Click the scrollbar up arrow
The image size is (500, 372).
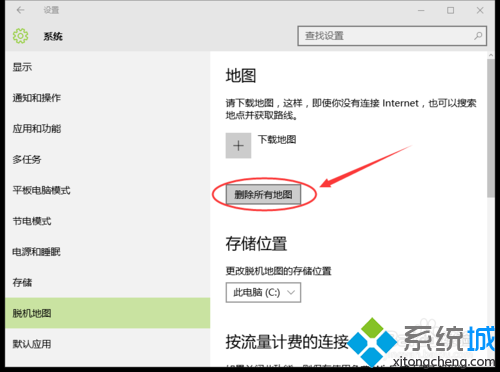click(x=490, y=55)
